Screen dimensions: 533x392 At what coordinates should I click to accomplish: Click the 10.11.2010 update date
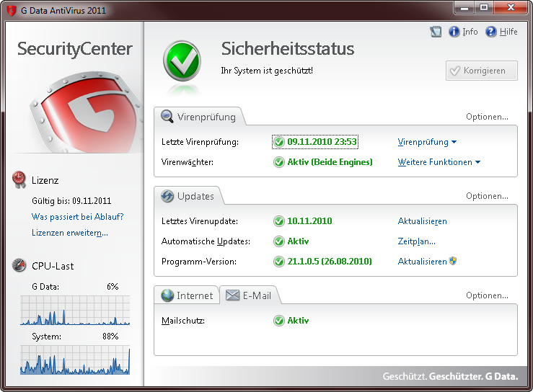[x=309, y=221]
